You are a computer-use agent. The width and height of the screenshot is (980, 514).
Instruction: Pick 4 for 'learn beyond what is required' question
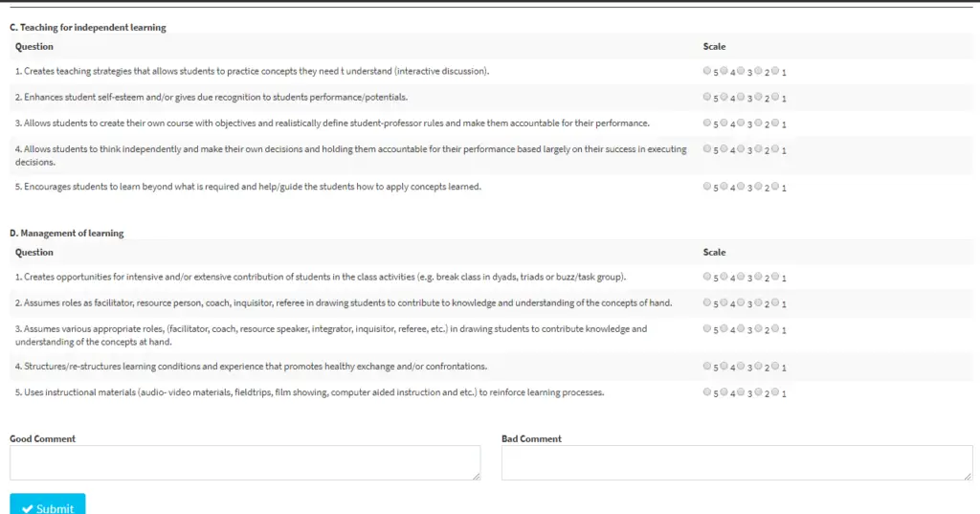tap(724, 187)
